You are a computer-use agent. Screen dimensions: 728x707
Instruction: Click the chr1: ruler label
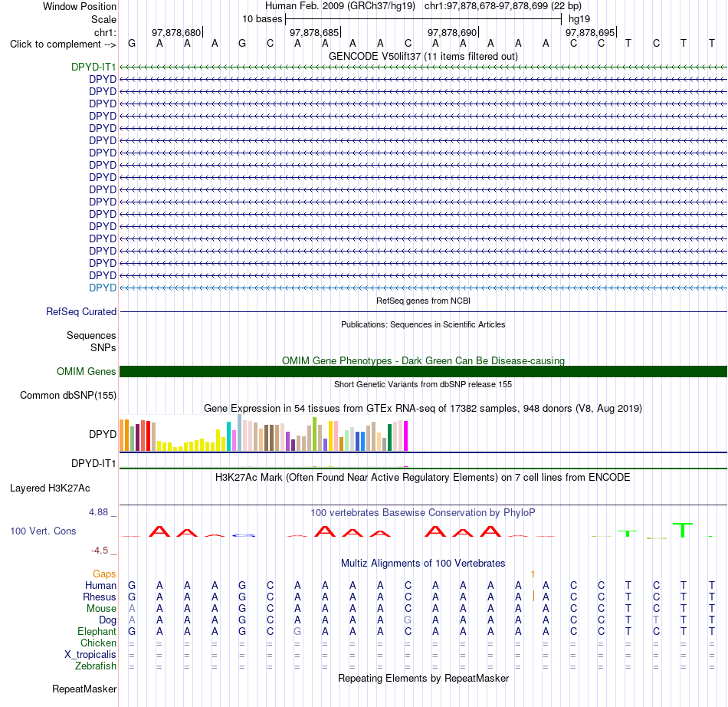click(x=105, y=32)
